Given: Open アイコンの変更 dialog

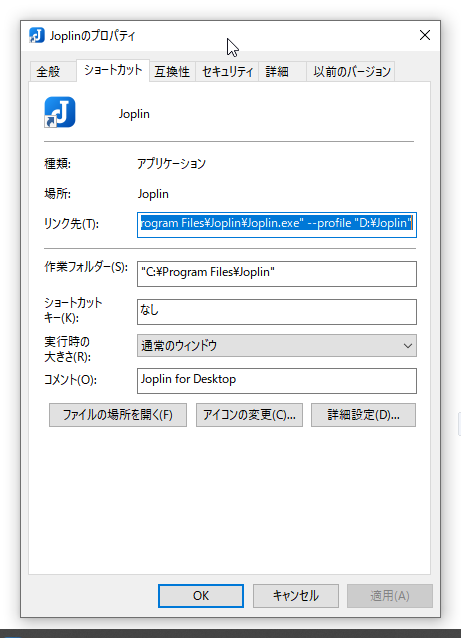Looking at the screenshot, I should click(249, 415).
